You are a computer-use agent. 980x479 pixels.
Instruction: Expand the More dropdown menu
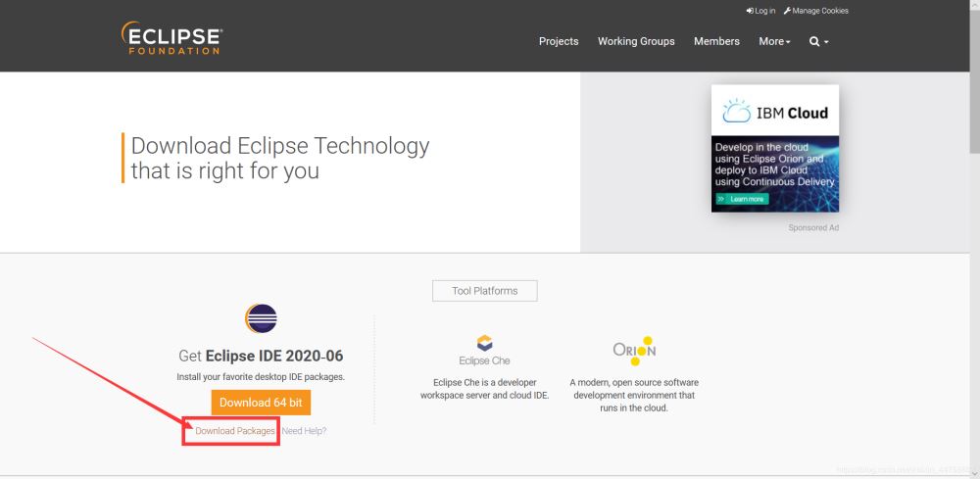(774, 41)
